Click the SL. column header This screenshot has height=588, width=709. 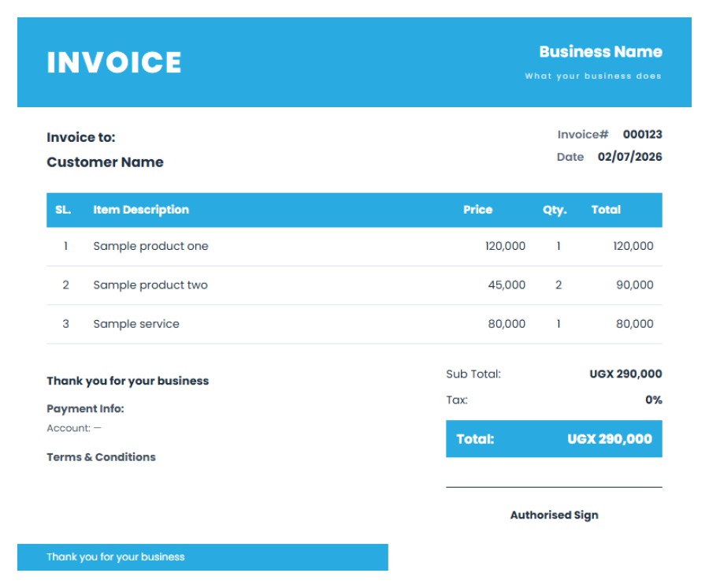point(63,210)
